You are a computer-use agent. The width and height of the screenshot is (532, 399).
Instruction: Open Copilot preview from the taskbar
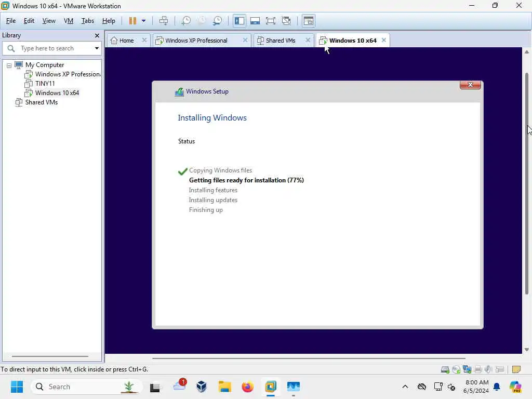point(515,387)
